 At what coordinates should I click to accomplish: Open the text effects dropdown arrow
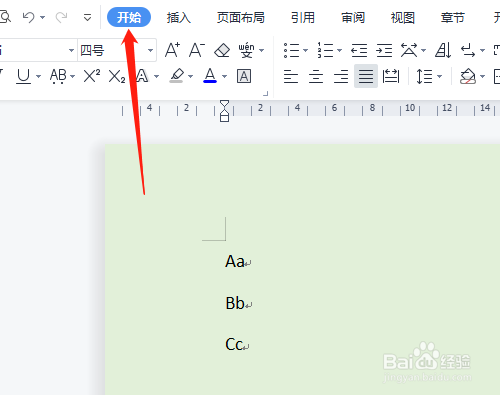[x=156, y=76]
